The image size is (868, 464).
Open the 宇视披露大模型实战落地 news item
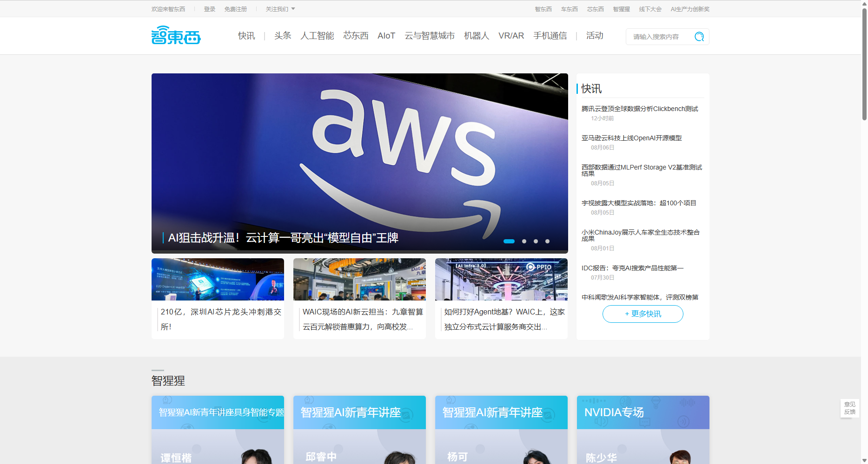coord(639,203)
